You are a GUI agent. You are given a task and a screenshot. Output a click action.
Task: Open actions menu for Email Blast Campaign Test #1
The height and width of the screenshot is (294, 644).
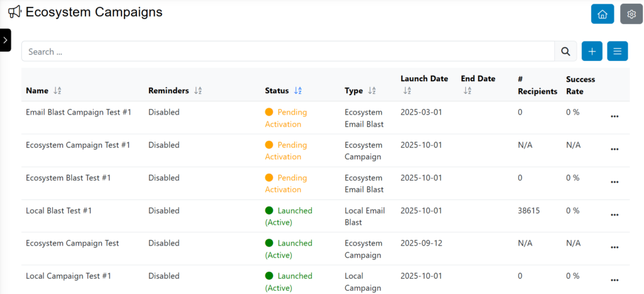point(614,116)
